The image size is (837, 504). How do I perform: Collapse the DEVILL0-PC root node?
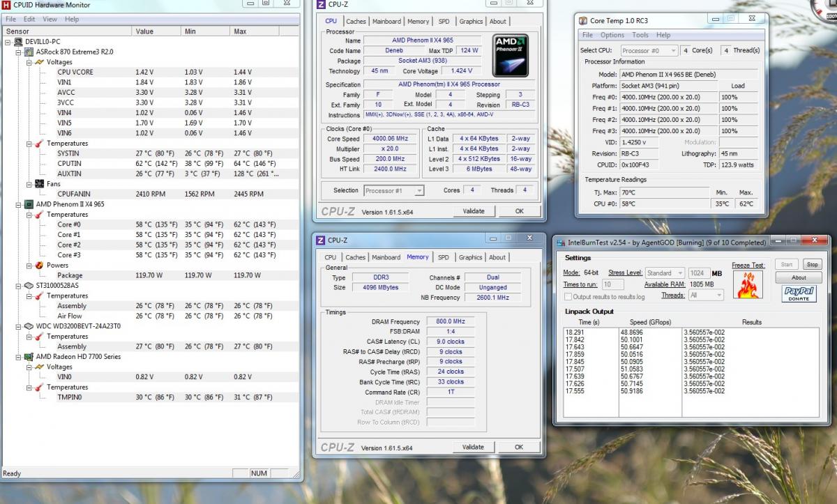8,42
